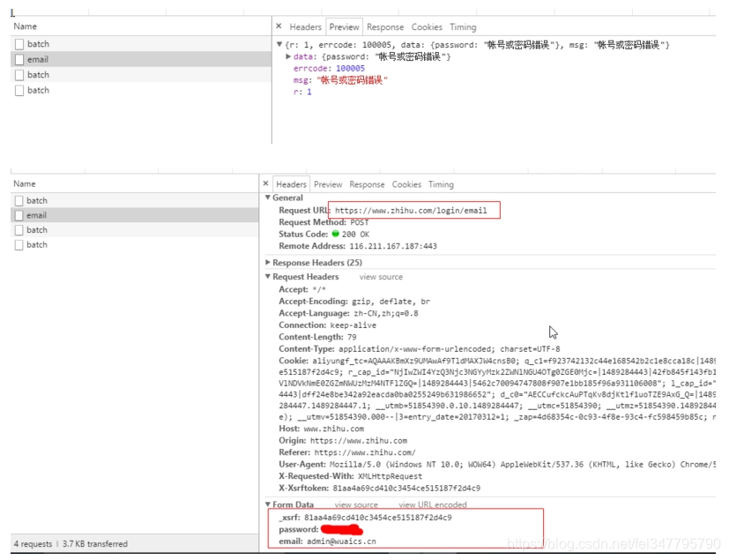Open Cookies tab in upper panel
Screen dimensions: 729x560
427,27
